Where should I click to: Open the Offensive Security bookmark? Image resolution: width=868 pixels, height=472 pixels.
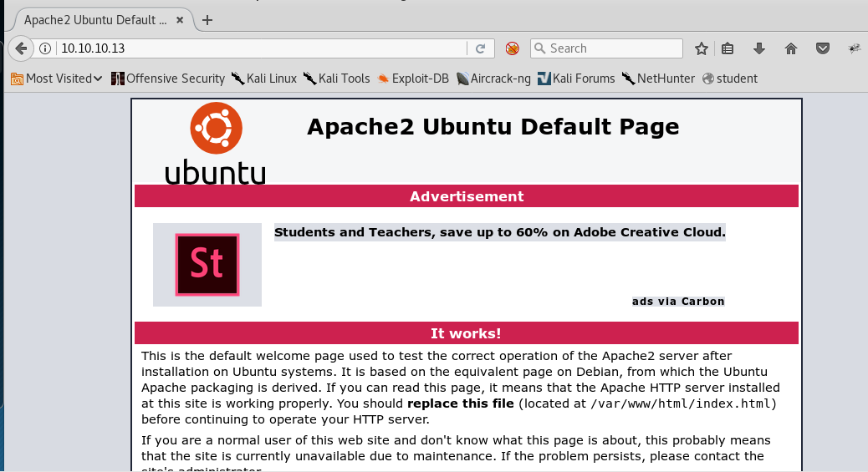[x=168, y=79]
